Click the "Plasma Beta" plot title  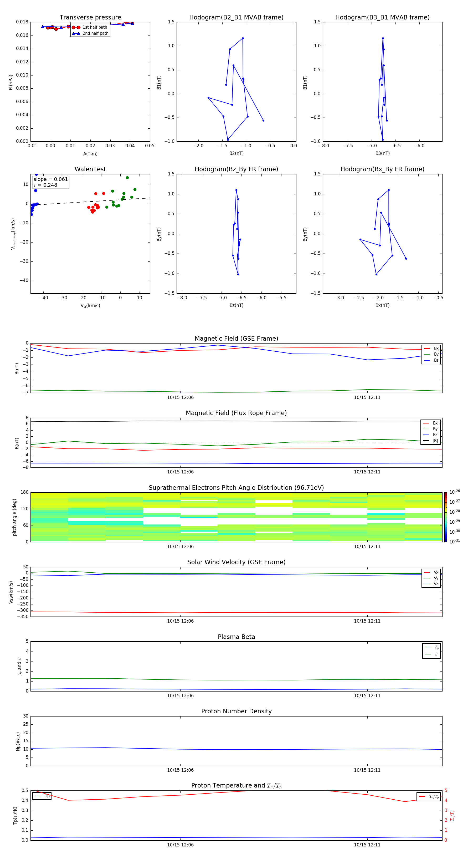[236, 637]
